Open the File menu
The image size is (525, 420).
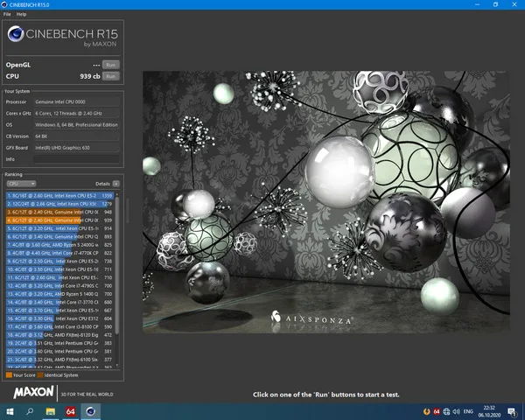click(x=7, y=15)
